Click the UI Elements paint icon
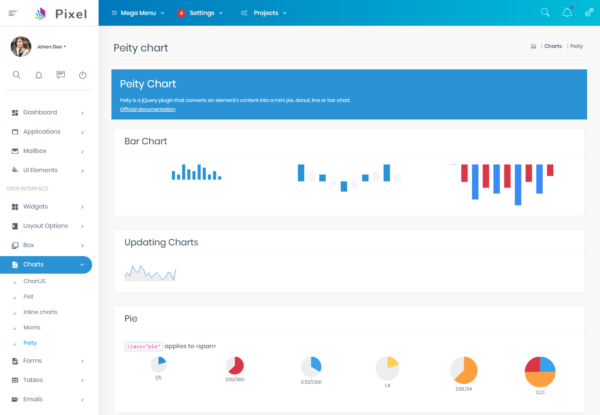Image resolution: width=600 pixels, height=415 pixels. coord(15,170)
